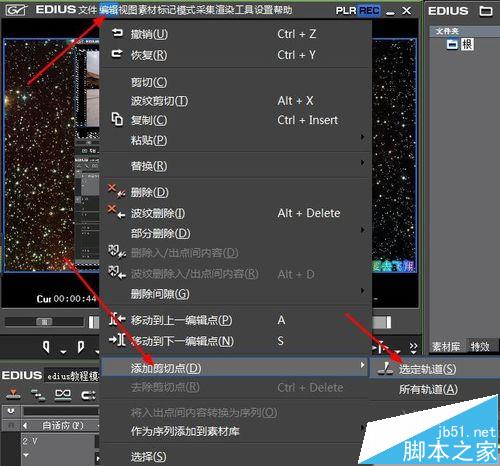Screen dimensions: 500x466
Task: Select 所有轨道(A) in the submenu
Action: (434, 389)
